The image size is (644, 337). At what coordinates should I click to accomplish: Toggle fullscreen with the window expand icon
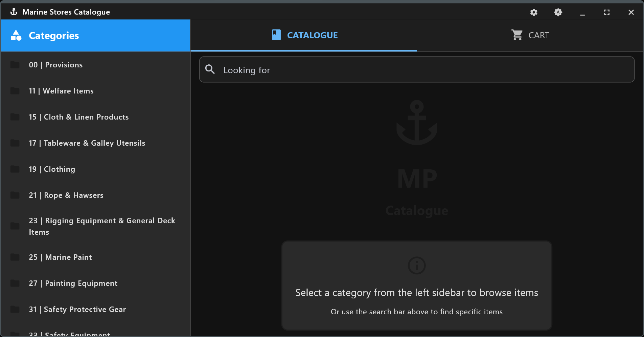coord(607,12)
